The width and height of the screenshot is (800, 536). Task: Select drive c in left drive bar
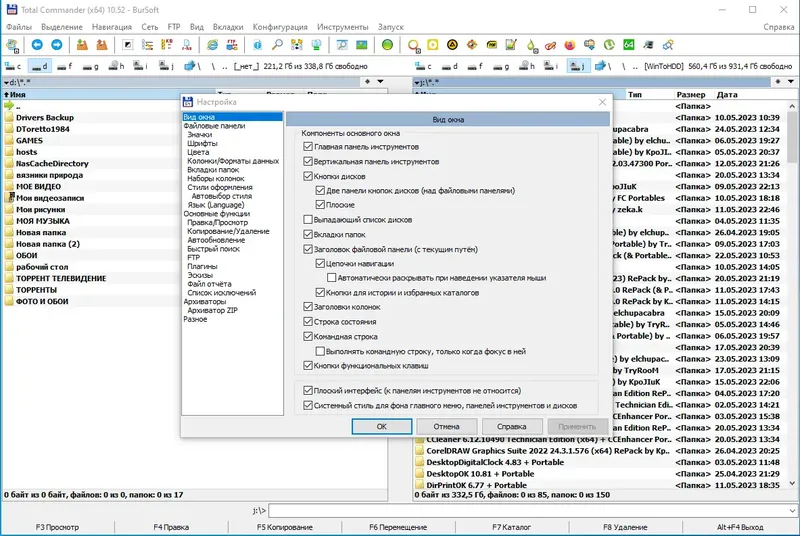13,66
